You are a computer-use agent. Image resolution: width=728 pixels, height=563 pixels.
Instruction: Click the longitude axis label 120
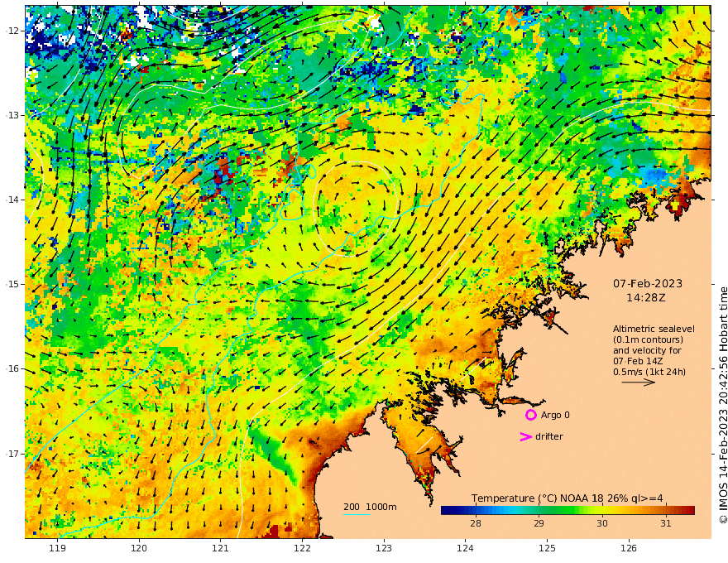139,549
